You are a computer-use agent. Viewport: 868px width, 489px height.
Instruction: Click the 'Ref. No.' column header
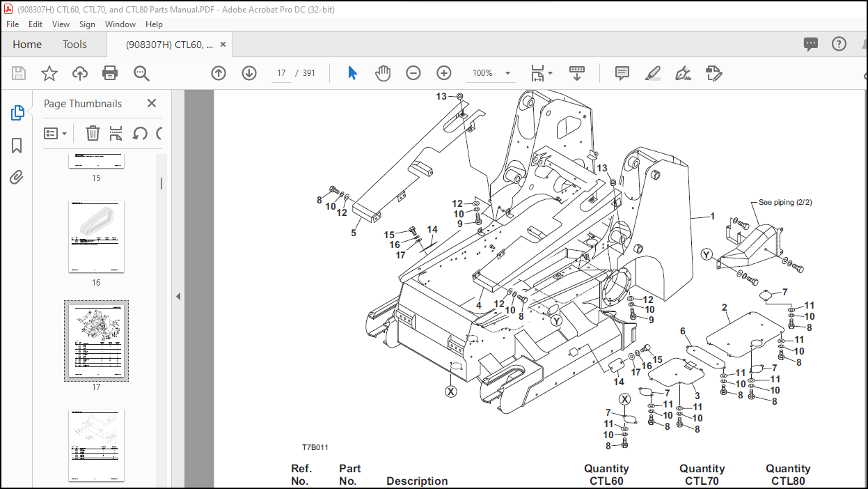[301, 475]
